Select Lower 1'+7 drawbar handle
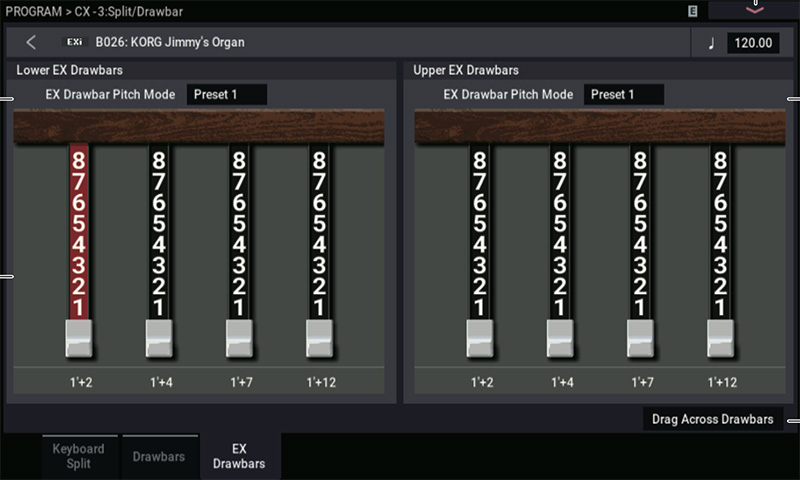The width and height of the screenshot is (800, 480). pyautogui.click(x=239, y=338)
